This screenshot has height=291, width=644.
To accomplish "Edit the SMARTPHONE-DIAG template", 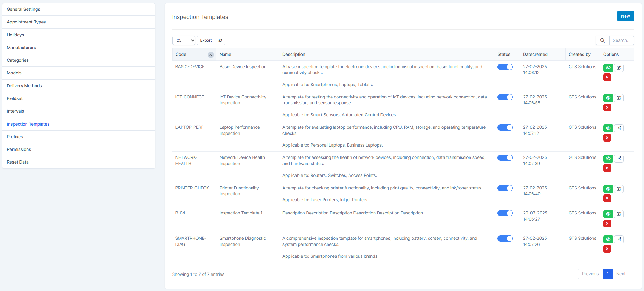I will 619,239.
